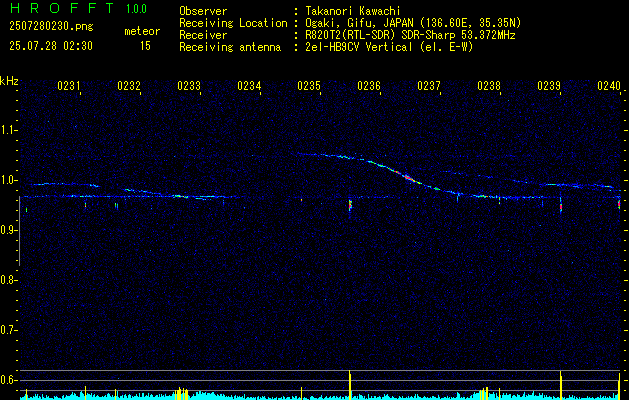Click the date stamp 25.07.28 02:30

(51, 46)
